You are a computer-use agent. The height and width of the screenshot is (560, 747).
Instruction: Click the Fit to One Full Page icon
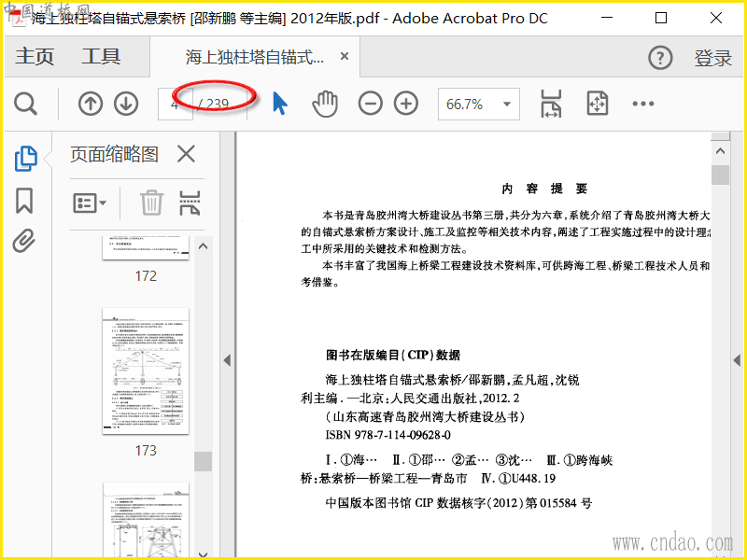click(598, 104)
